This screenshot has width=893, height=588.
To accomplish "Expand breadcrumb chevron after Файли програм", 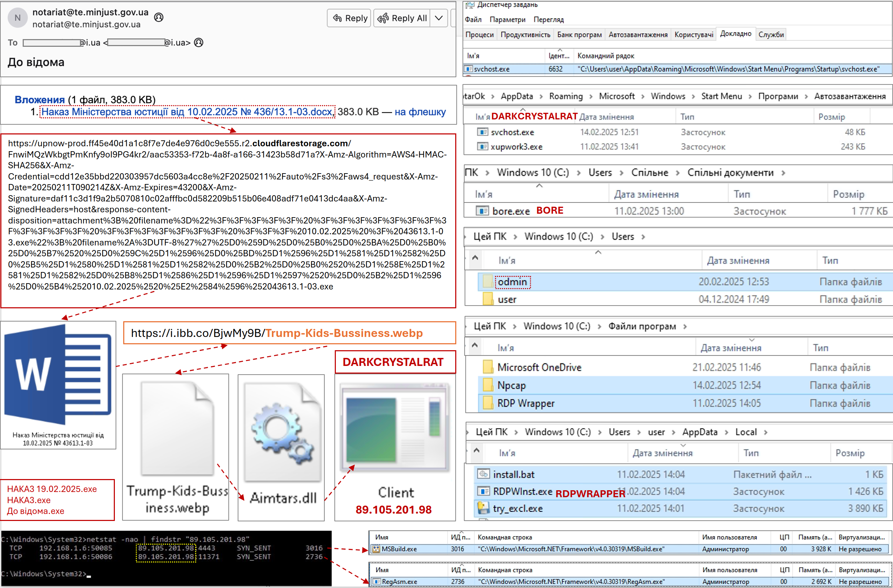I will [x=685, y=326].
